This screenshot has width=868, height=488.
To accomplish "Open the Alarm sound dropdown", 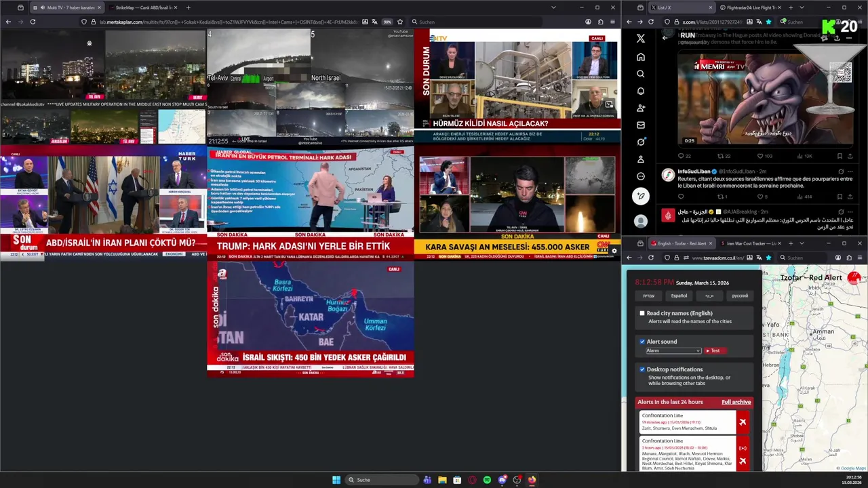I will (x=673, y=350).
